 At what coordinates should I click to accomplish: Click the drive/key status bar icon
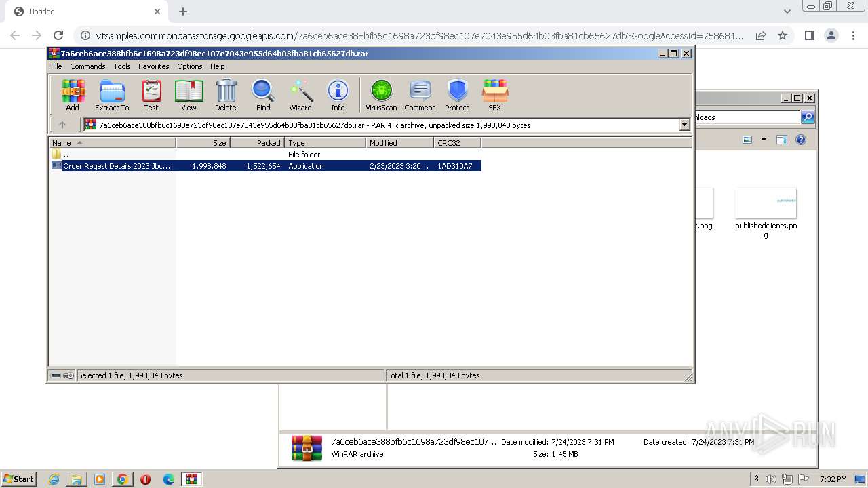[x=62, y=375]
